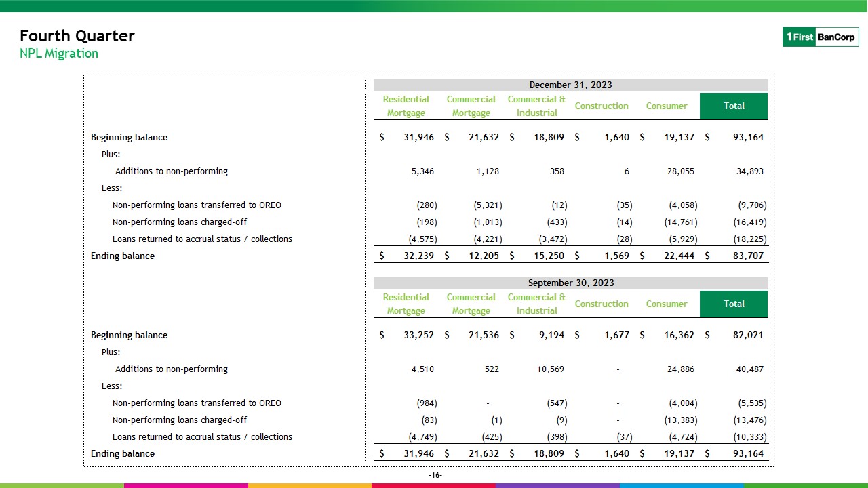Image resolution: width=868 pixels, height=488 pixels.
Task: Click the magenta segment of the bottom color bar
Action: [186, 485]
